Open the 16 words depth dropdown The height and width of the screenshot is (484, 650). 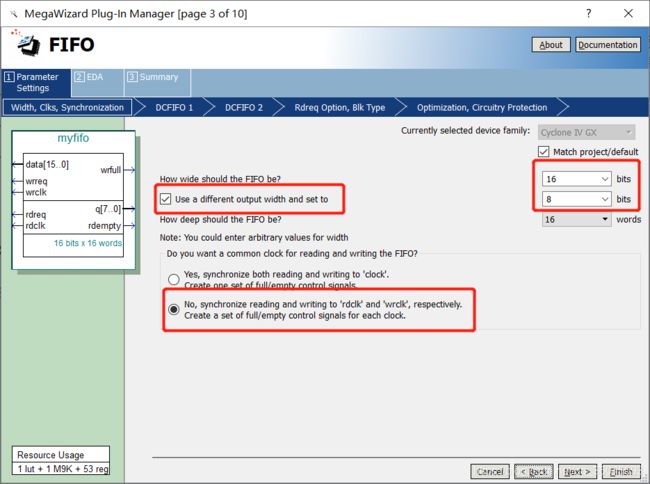576,220
